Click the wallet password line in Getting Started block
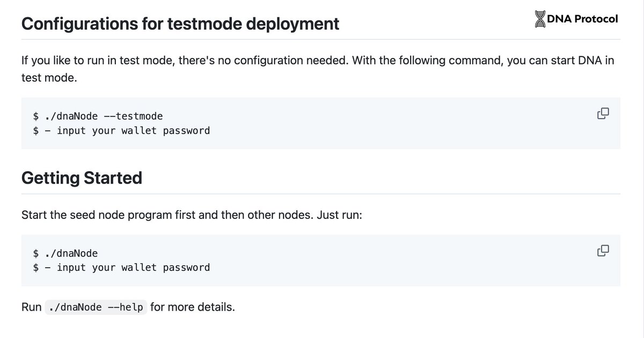This screenshot has height=338, width=644. (133, 267)
